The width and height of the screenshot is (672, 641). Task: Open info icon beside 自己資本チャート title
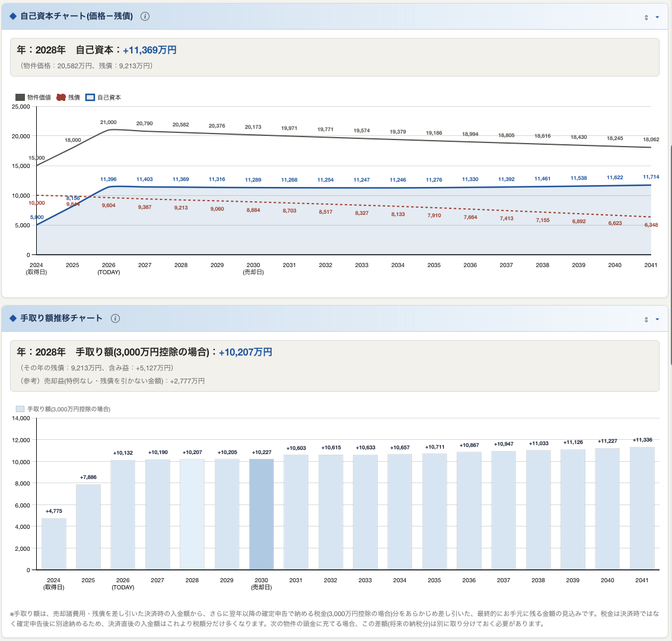(x=145, y=16)
